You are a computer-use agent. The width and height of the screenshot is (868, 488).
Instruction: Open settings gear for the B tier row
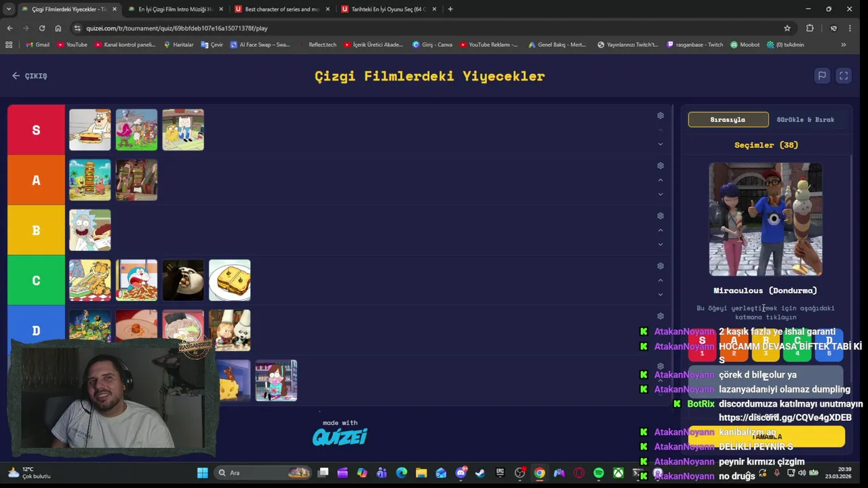[660, 216]
